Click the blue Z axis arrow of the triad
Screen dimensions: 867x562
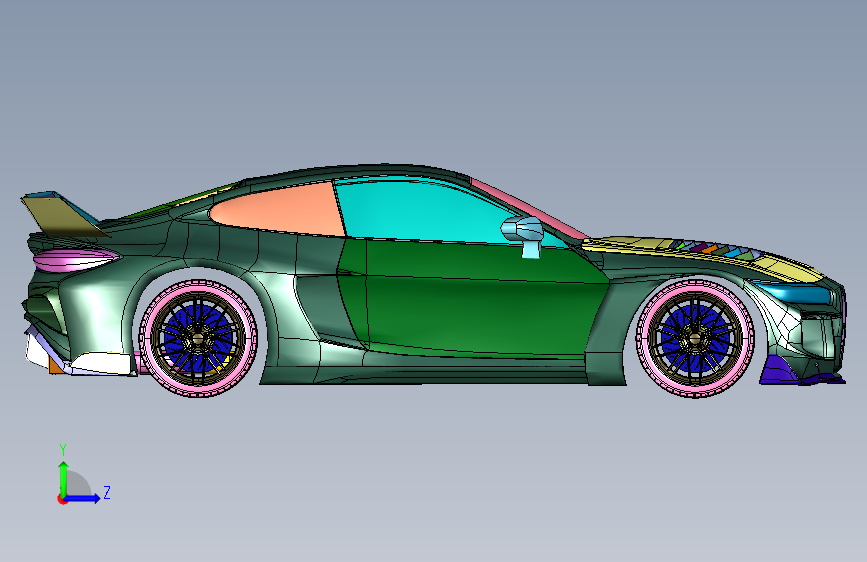pyautogui.click(x=83, y=498)
